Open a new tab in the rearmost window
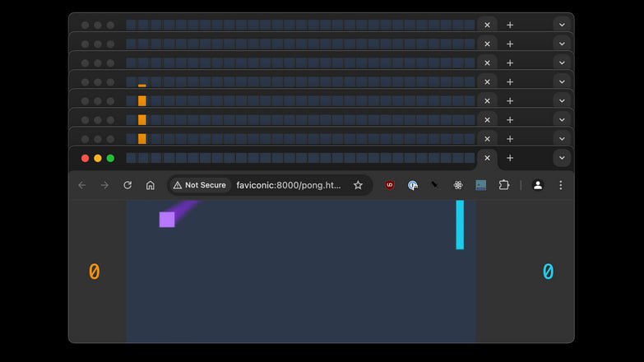644x362 pixels. (x=510, y=25)
